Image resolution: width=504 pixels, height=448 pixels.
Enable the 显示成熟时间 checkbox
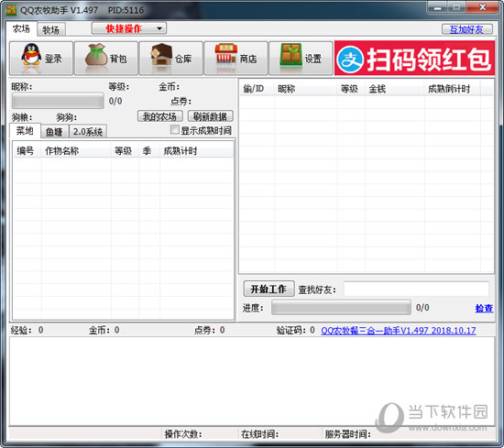pos(174,130)
